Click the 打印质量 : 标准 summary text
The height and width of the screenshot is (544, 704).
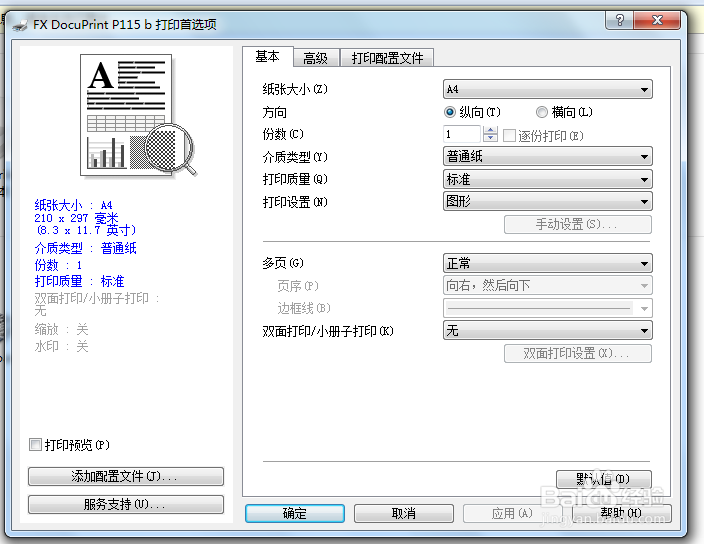79,281
